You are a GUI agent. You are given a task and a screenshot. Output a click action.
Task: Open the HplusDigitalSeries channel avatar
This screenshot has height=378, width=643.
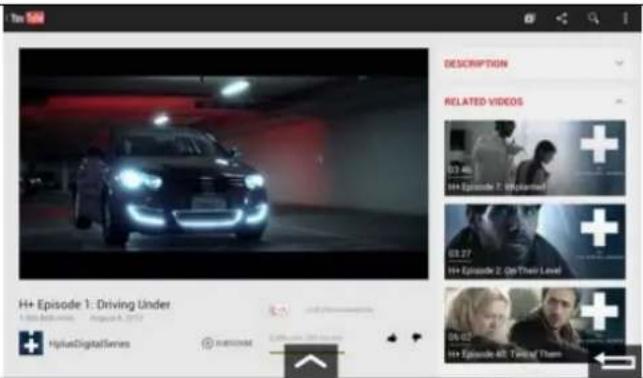pos(31,343)
